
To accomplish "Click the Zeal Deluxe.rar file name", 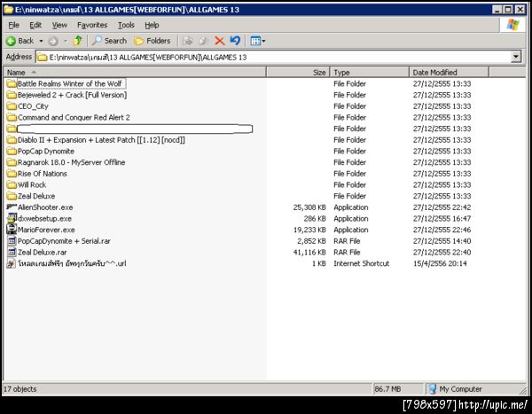I will (42, 253).
